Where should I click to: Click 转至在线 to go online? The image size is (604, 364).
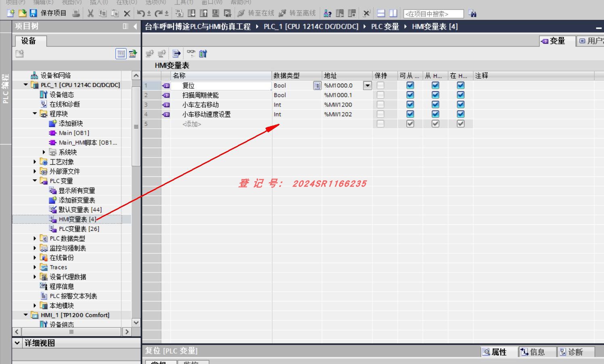pyautogui.click(x=256, y=13)
